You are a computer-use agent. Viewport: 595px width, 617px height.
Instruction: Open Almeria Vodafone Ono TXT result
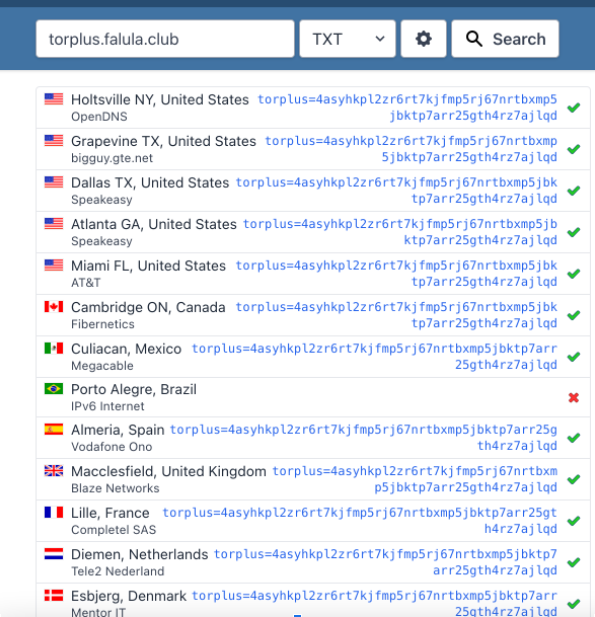(363, 438)
